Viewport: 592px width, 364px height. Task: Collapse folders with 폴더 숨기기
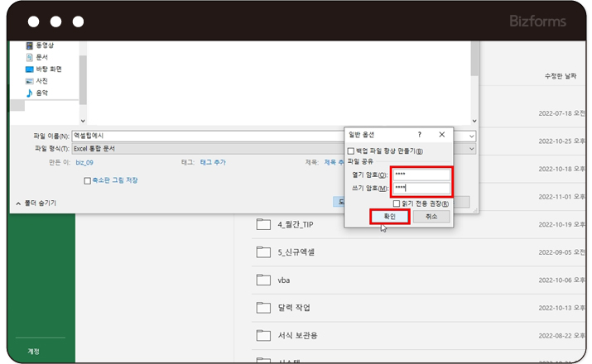click(36, 204)
